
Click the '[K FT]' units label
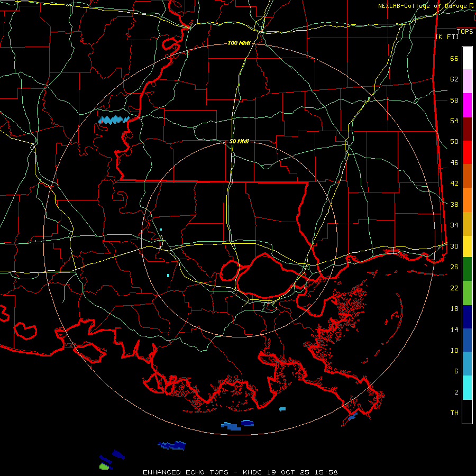[447, 36]
